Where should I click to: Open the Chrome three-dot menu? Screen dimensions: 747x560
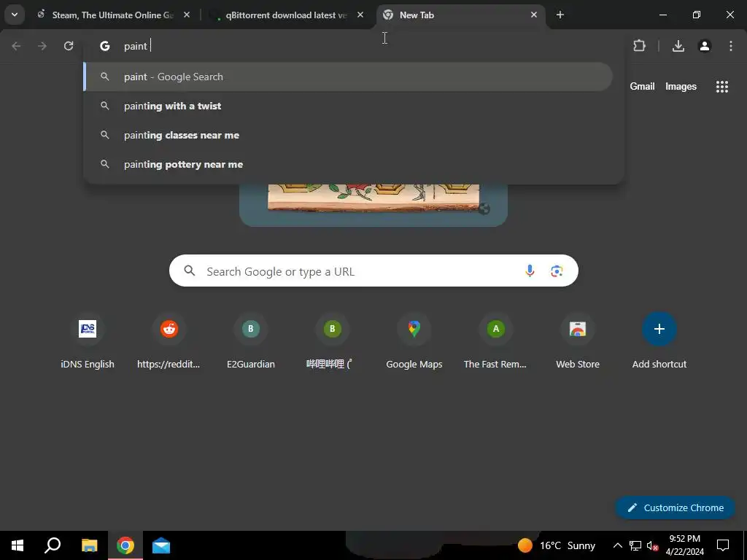[x=731, y=46]
